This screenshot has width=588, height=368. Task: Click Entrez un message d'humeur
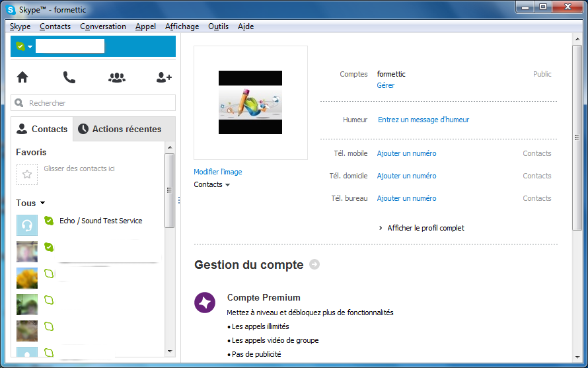click(x=423, y=120)
